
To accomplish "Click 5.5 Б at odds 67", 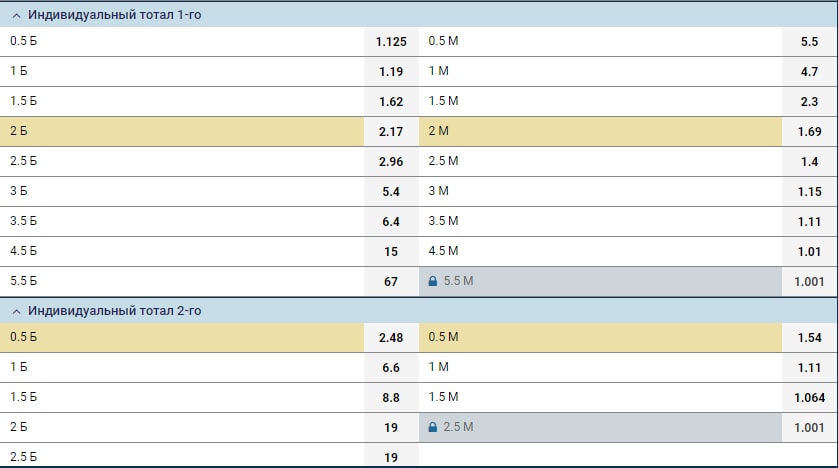I will click(390, 282).
